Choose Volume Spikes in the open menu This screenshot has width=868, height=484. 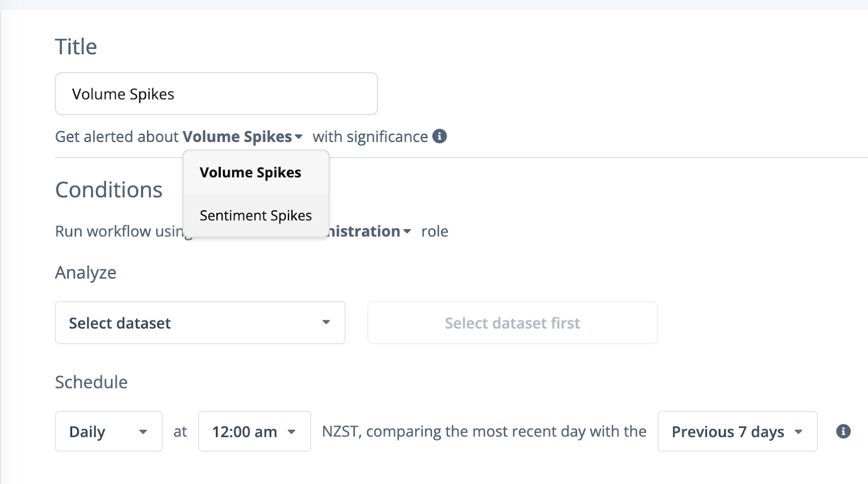tap(250, 172)
